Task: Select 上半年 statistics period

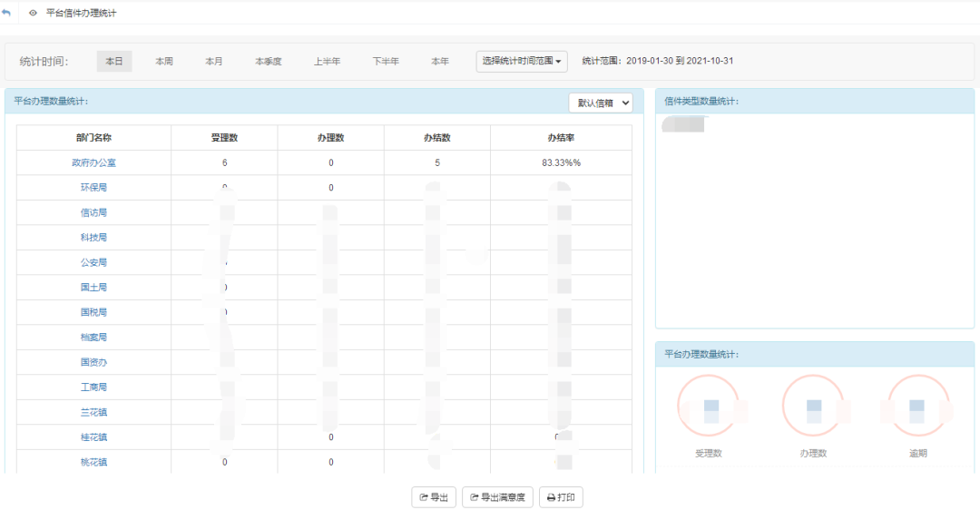Action: pyautogui.click(x=327, y=62)
